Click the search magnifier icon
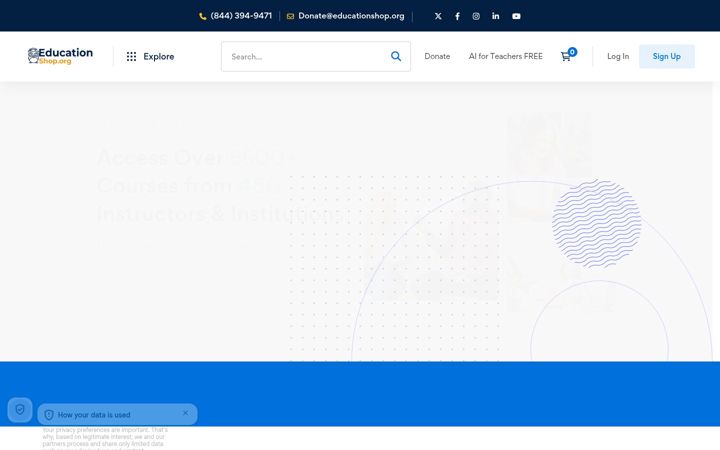720x450 pixels. (396, 56)
